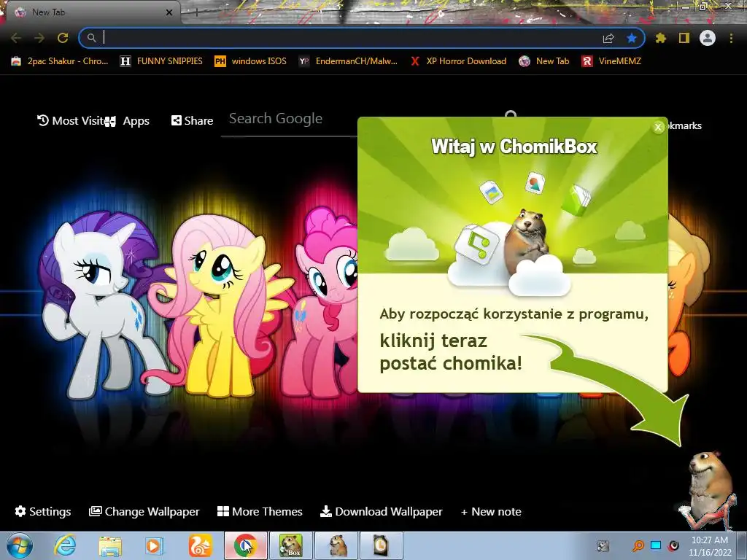Open the extensions puzzle icon

(661, 38)
